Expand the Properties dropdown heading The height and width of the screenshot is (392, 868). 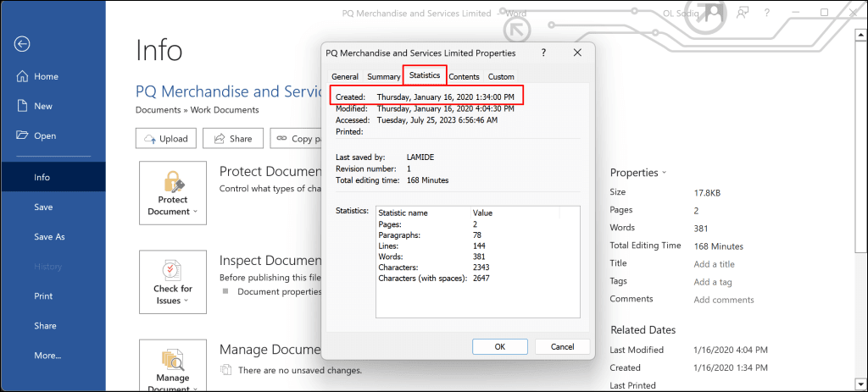pos(638,173)
